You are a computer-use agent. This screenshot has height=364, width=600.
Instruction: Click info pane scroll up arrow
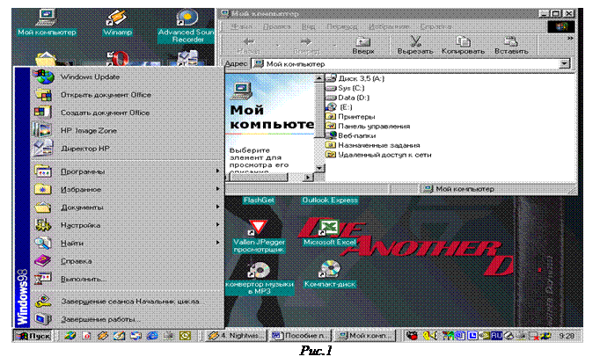click(319, 78)
